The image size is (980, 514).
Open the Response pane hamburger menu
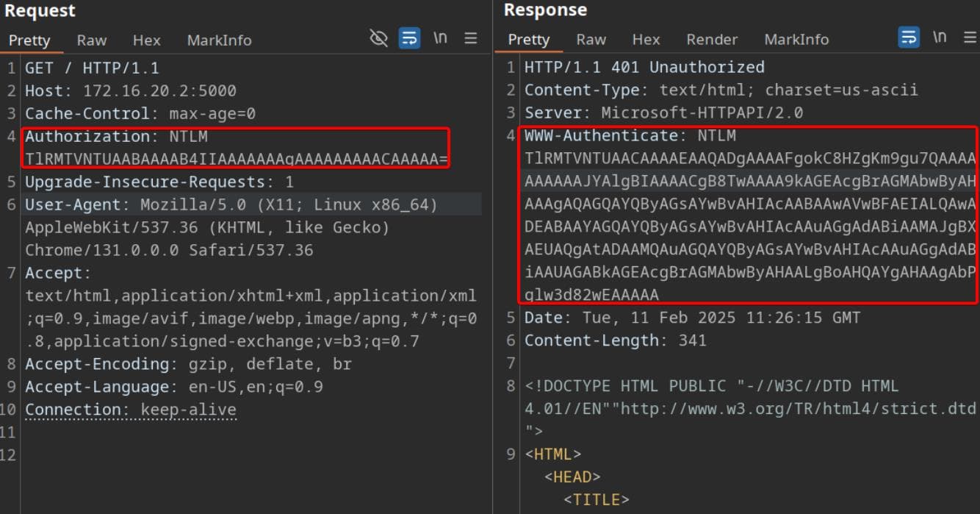click(970, 38)
